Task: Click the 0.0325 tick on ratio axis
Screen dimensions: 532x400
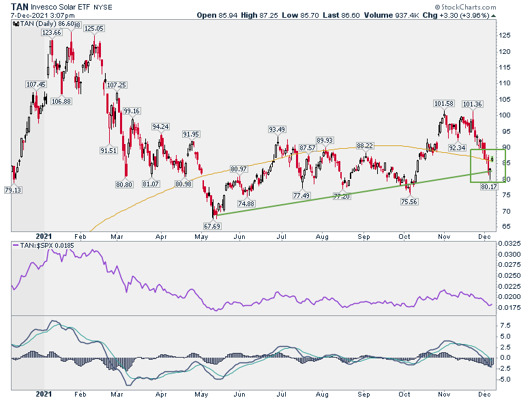Action: coord(509,244)
